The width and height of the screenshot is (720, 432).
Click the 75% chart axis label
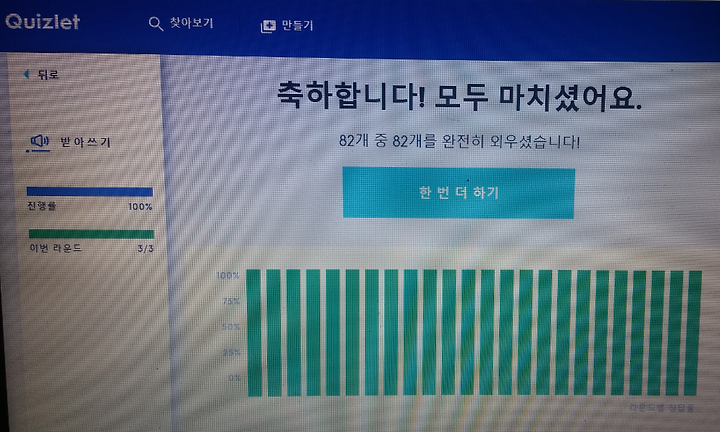(231, 301)
